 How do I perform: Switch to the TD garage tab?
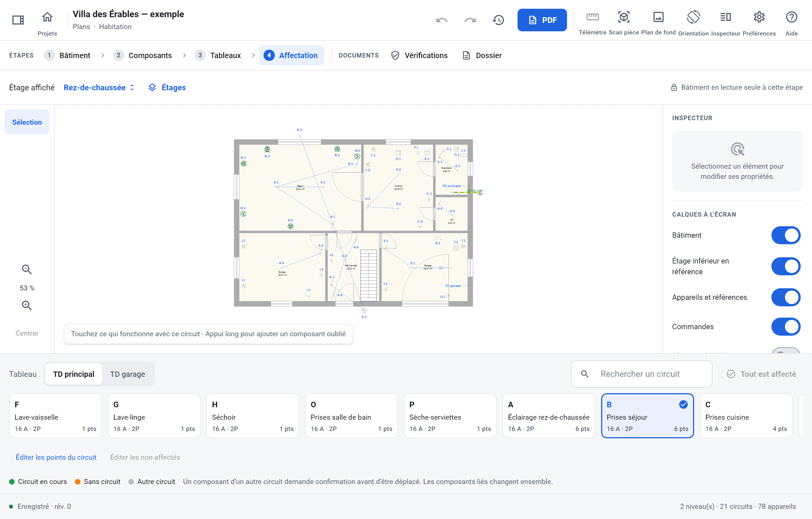click(x=127, y=374)
